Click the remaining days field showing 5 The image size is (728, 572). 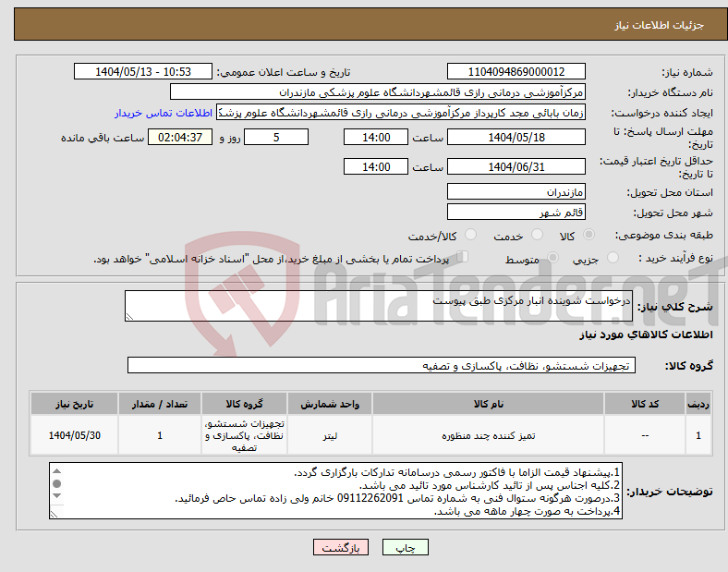(x=276, y=138)
